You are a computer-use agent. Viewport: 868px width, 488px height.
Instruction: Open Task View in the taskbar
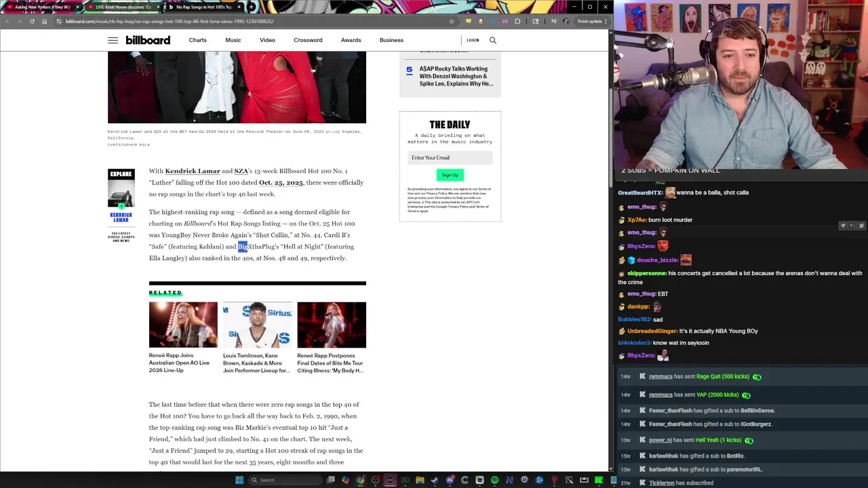(330, 480)
